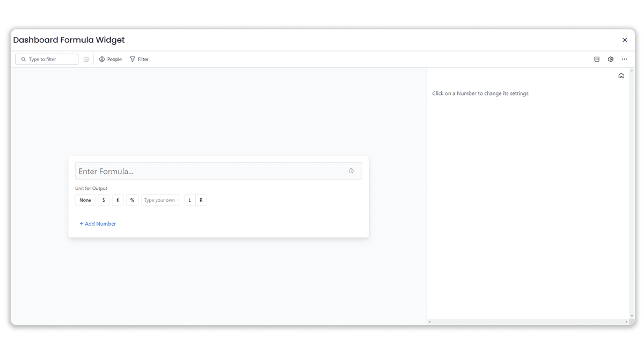Click the info icon in the formula field
This screenshot has width=644, height=362.
351,171
